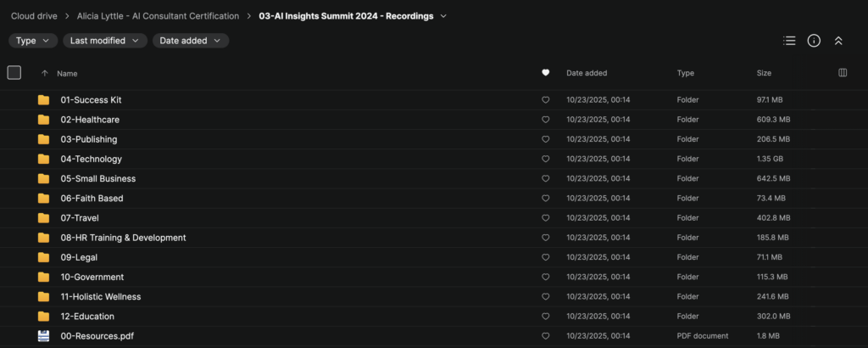This screenshot has height=348, width=868.
Task: Expand the current folder breadcrumb chevron
Action: tap(443, 16)
